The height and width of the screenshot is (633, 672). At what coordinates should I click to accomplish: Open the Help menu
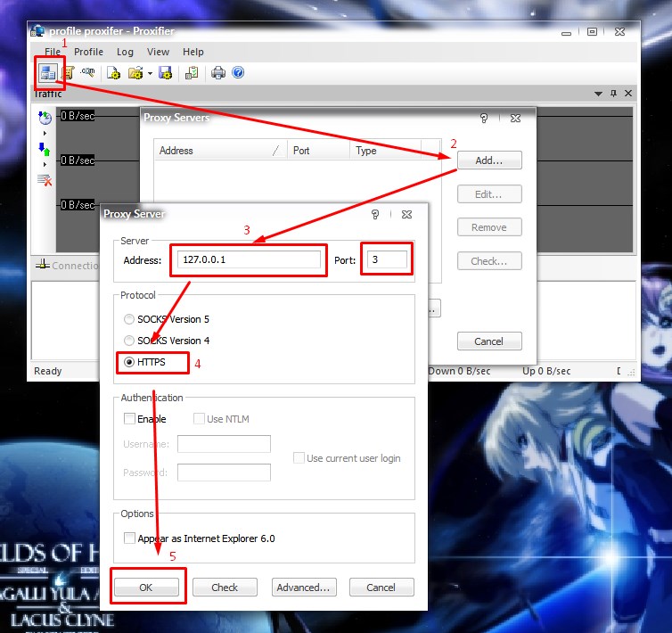(x=193, y=52)
